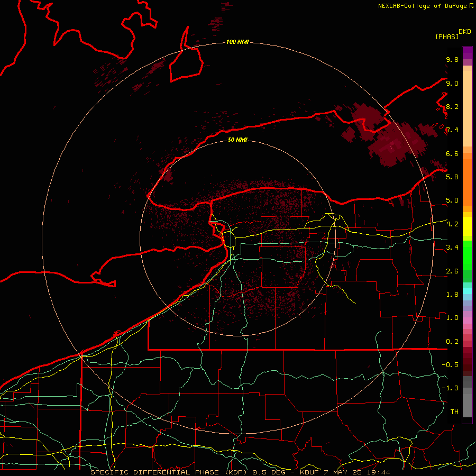476x476 pixels.
Task: Click the 100 NMI range ring label
Action: coord(237,42)
